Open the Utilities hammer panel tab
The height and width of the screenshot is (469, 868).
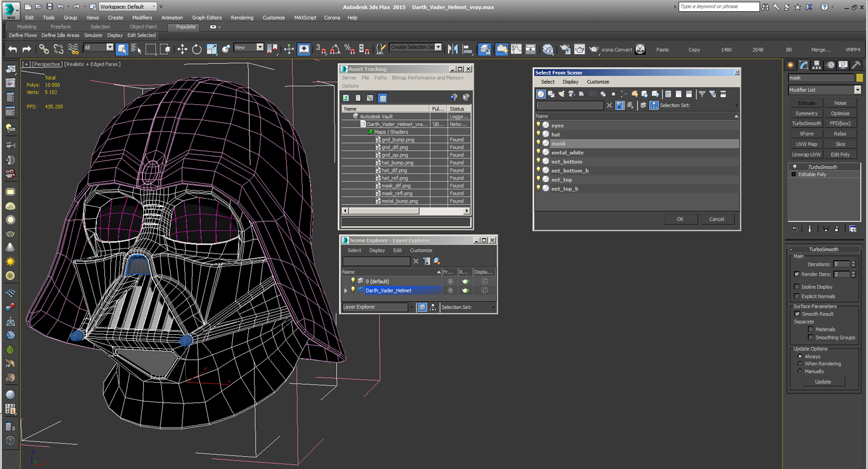(856, 65)
